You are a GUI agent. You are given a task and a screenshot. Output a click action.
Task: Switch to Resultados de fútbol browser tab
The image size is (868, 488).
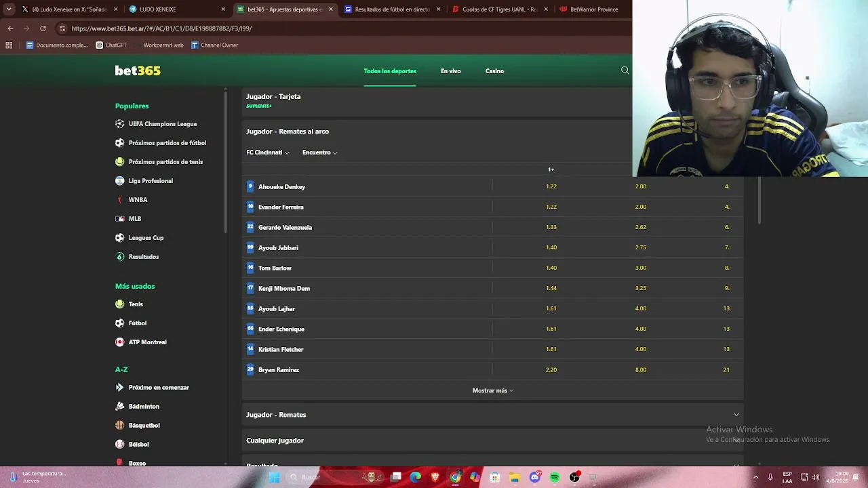click(392, 9)
